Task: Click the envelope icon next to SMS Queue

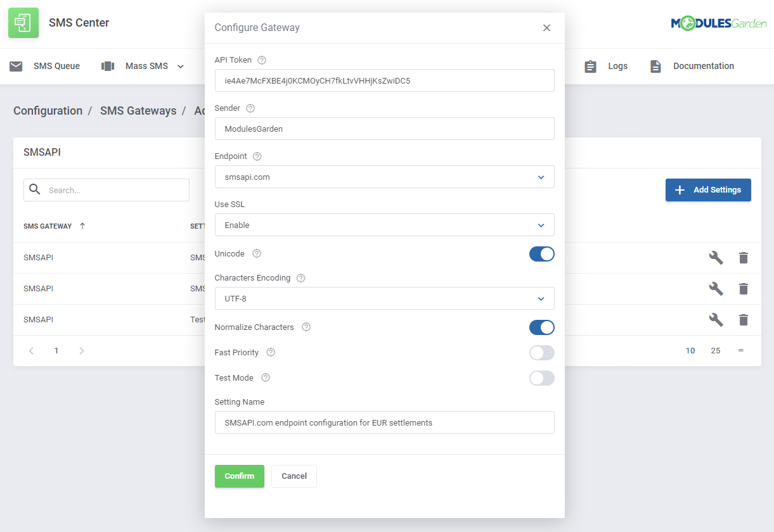Action: pyautogui.click(x=16, y=66)
